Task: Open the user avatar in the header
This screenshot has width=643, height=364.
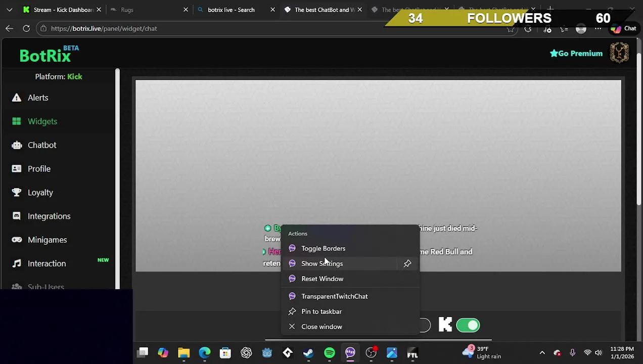Action: click(x=619, y=53)
